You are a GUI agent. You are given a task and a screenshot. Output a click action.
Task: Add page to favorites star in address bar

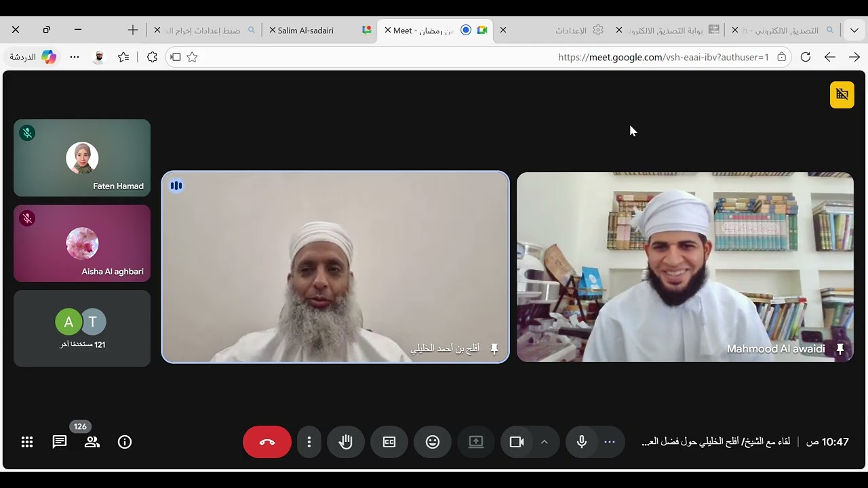click(x=192, y=57)
